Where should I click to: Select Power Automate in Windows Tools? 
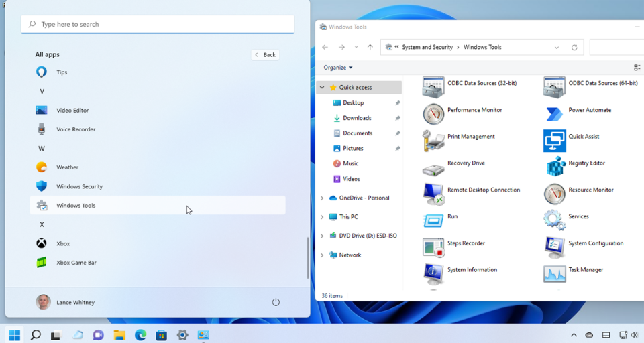[578, 114]
